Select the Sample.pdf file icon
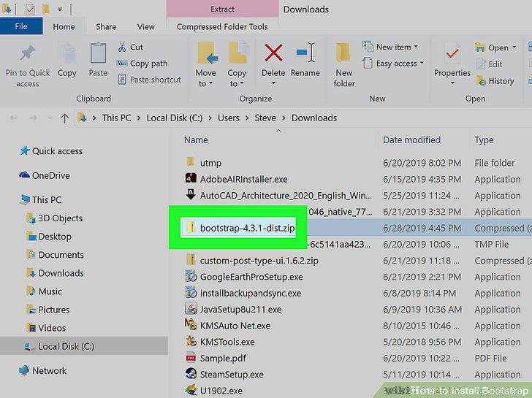 (x=191, y=357)
